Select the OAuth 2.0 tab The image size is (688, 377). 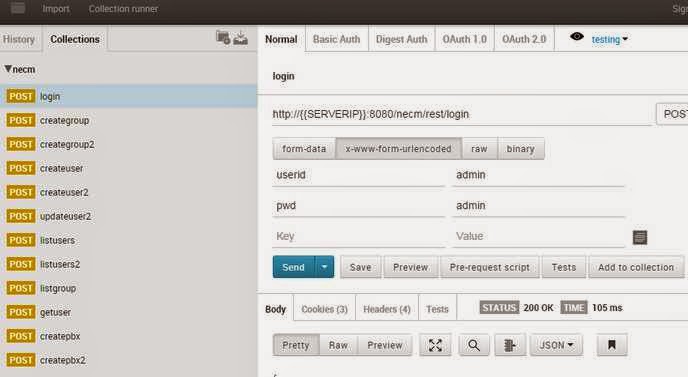coord(524,39)
